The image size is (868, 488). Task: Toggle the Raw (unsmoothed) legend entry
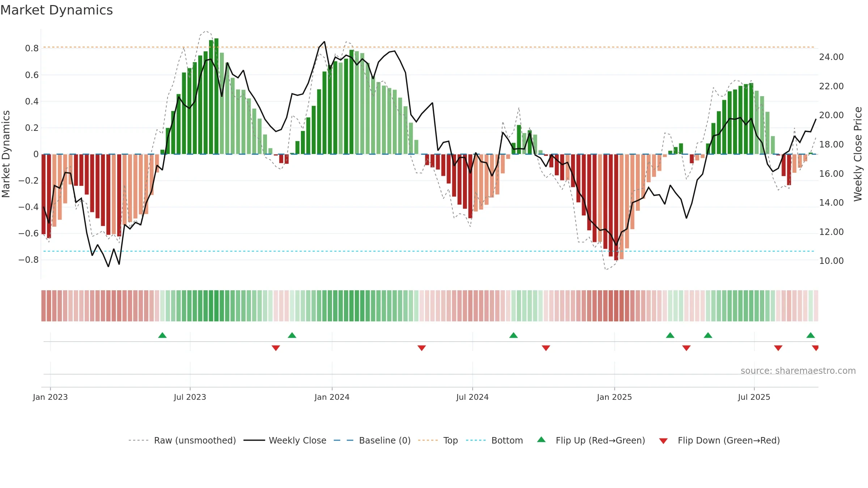tap(182, 440)
